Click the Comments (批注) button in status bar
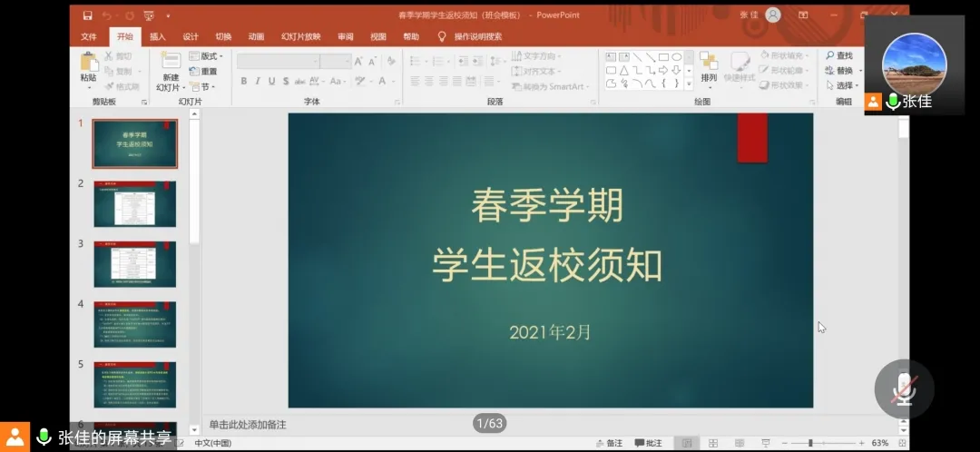 coord(648,443)
